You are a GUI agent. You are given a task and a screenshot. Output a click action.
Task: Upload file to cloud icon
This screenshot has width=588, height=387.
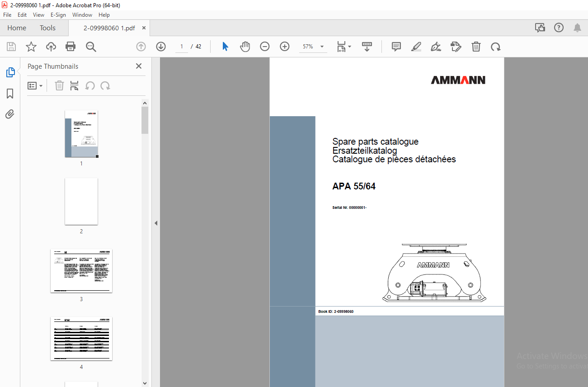pyautogui.click(x=51, y=47)
